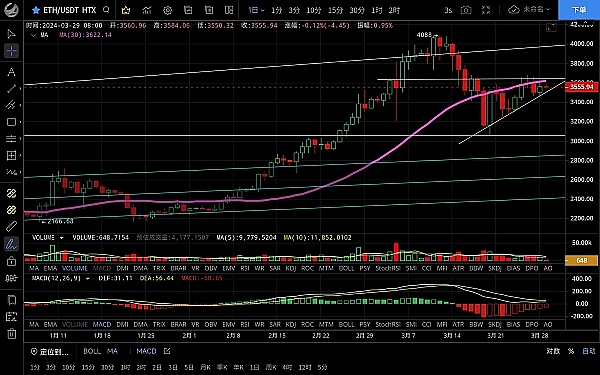Image resolution: width=600 pixels, height=375 pixels.
Task: Open symbol search with the magnifier icon
Action: [107, 10]
